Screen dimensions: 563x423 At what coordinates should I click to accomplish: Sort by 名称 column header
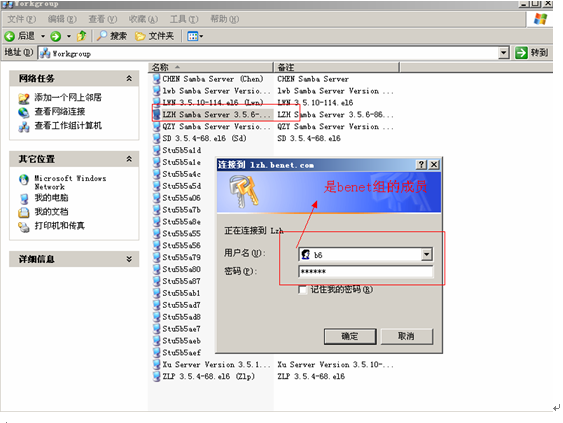211,67
